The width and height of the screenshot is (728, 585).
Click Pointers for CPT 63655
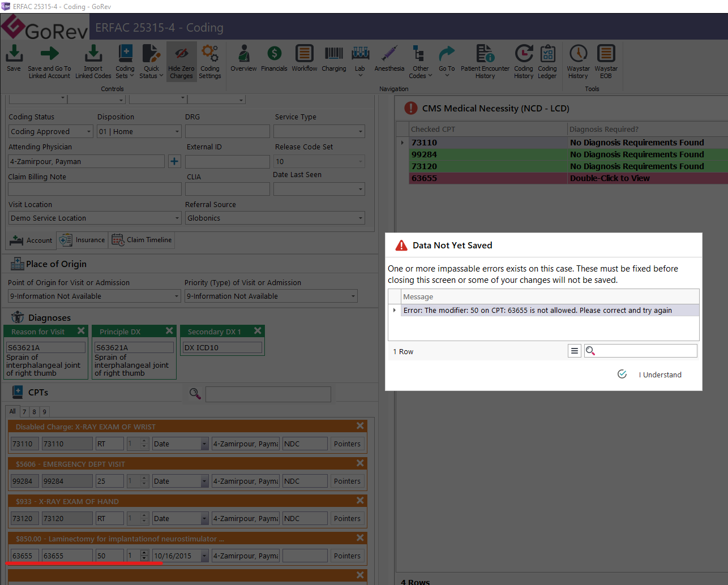coord(347,556)
